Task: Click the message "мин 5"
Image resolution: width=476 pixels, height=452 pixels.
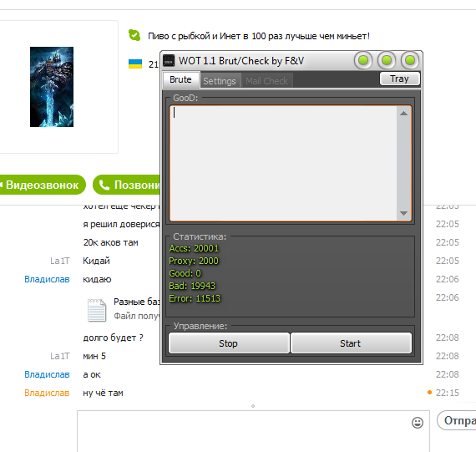Action: tap(94, 356)
